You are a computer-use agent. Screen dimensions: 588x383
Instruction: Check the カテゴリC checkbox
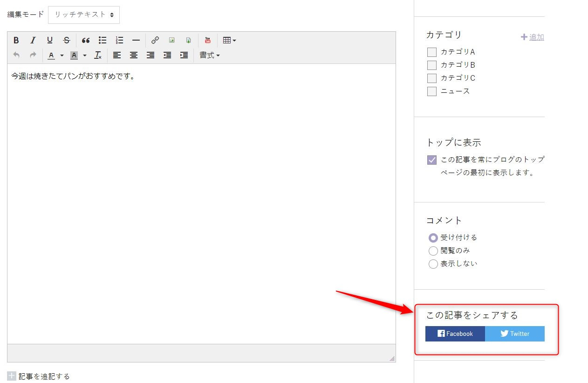[432, 78]
